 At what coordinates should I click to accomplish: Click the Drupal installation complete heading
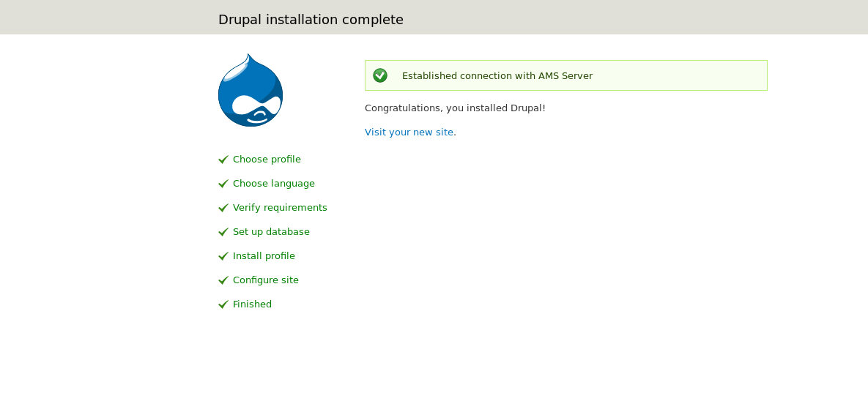311,20
